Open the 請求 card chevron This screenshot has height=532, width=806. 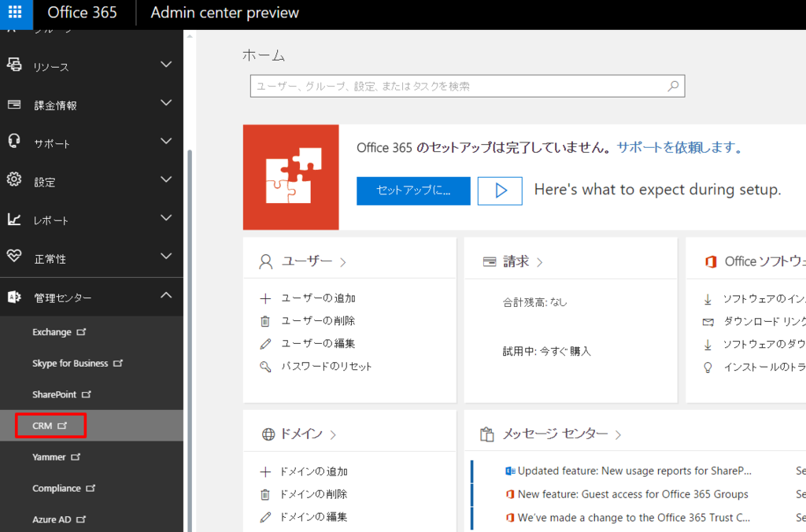(539, 263)
